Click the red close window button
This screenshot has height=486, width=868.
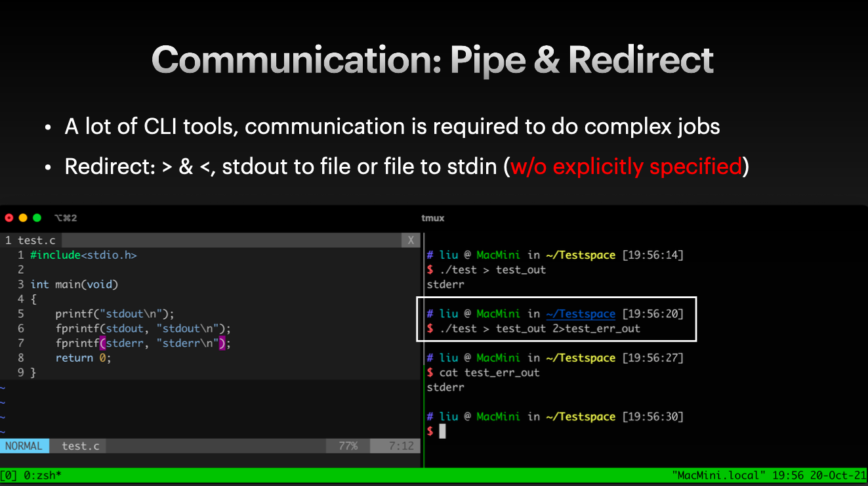click(x=9, y=218)
